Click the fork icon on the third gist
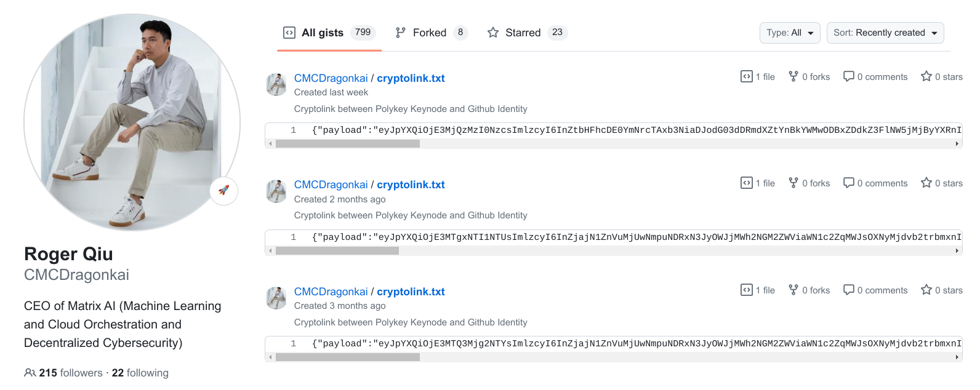 [793, 290]
